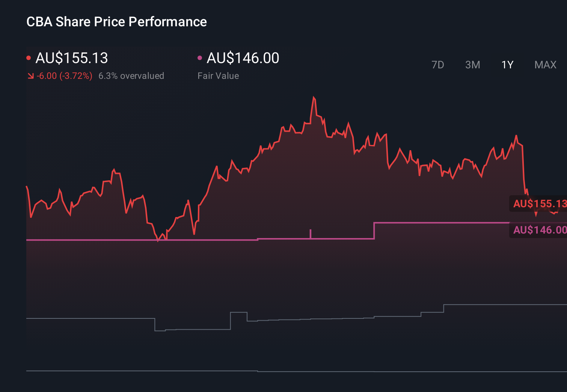Select the 1Y time range tab
Viewport: 567px width, 392px height.
[x=507, y=65]
